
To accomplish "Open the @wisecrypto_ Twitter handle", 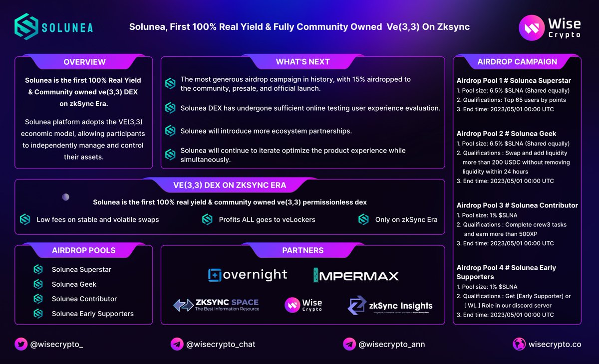I will coord(58,344).
